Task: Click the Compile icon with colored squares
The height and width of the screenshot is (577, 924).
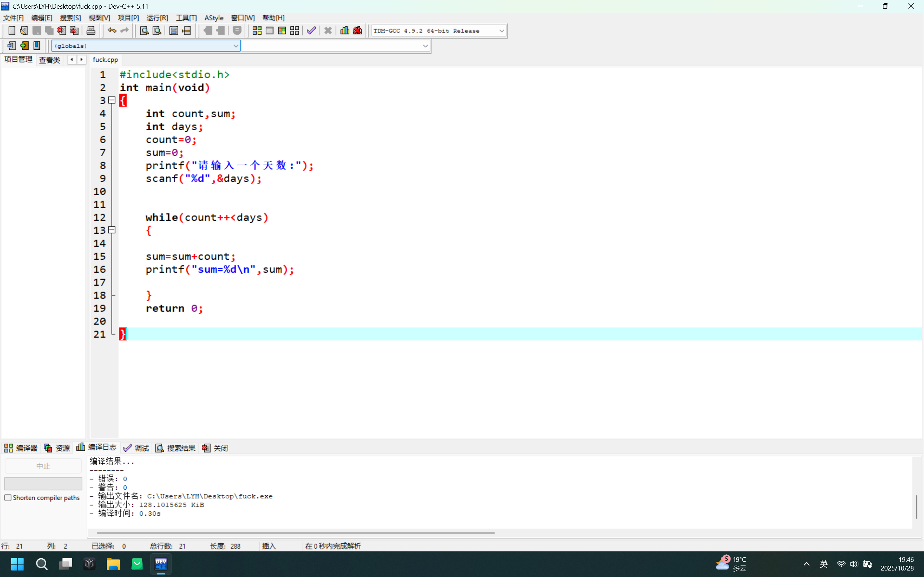Action: click(257, 31)
